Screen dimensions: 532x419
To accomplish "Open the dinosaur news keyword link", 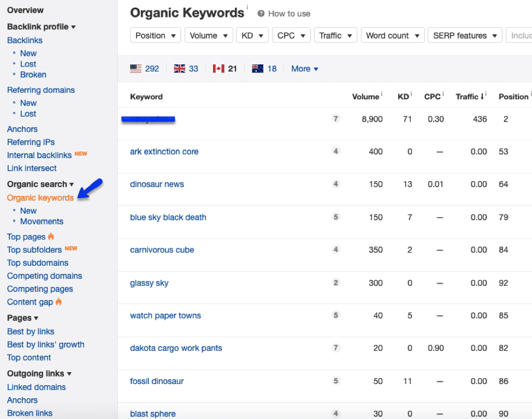I will (157, 184).
